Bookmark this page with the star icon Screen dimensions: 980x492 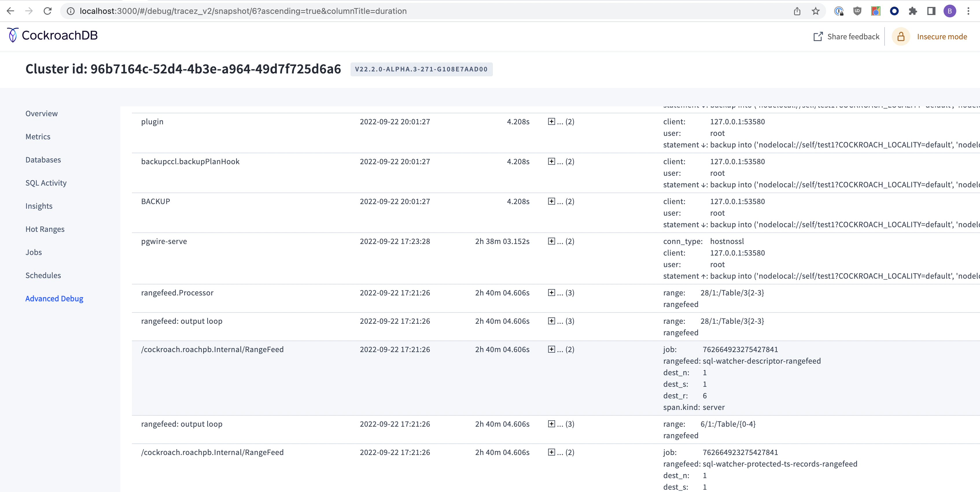coord(815,11)
